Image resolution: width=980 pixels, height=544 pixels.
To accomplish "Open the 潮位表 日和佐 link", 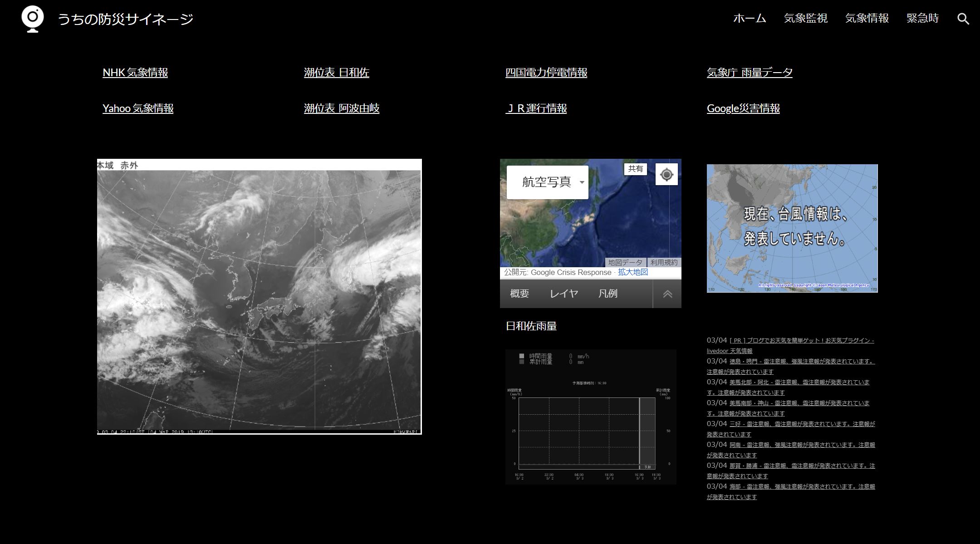I will pos(336,73).
